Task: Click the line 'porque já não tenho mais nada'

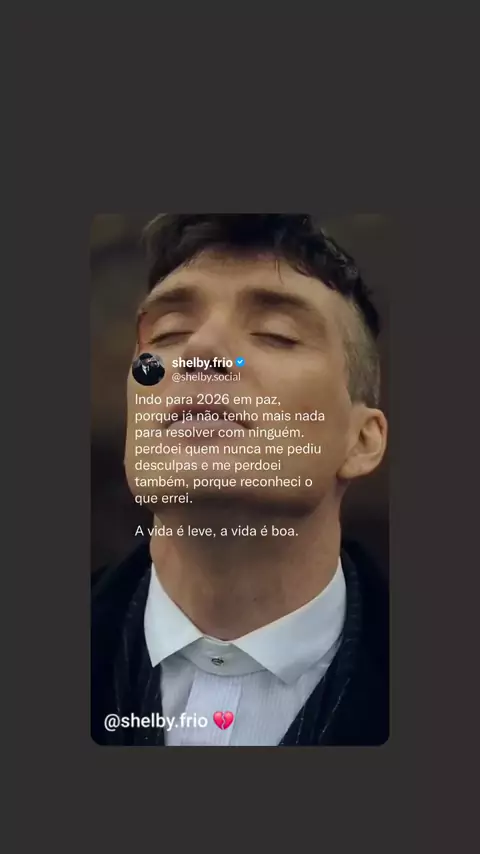Action: tap(229, 416)
